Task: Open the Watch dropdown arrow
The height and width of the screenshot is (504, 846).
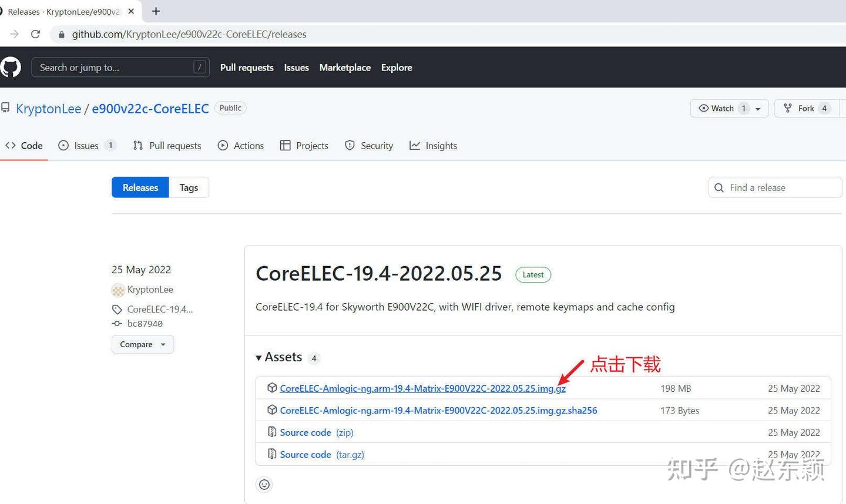Action: coord(758,108)
